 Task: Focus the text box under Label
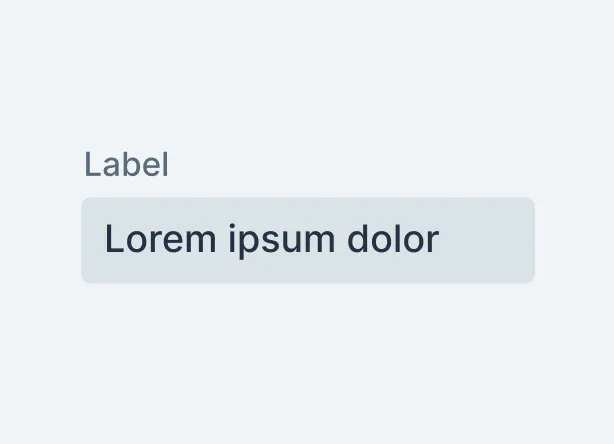[308, 240]
